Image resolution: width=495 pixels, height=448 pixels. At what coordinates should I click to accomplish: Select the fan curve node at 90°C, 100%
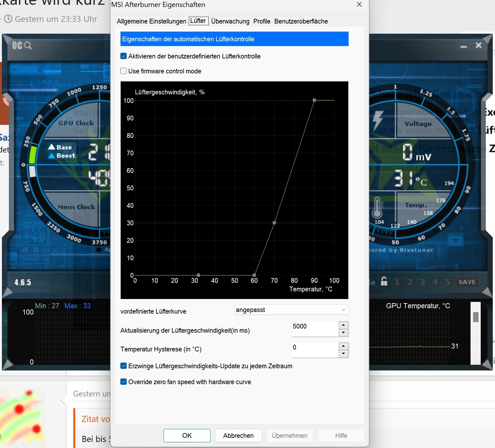[x=314, y=100]
